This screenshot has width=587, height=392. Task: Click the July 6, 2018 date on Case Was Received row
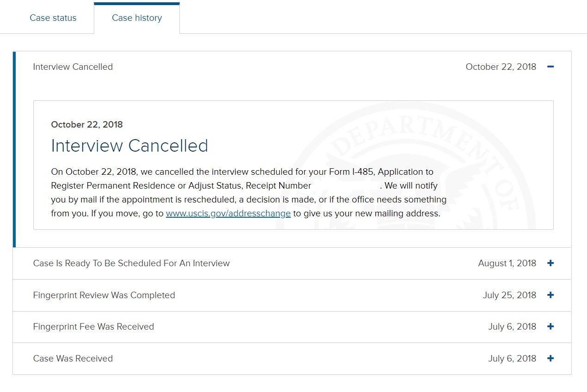click(x=512, y=358)
